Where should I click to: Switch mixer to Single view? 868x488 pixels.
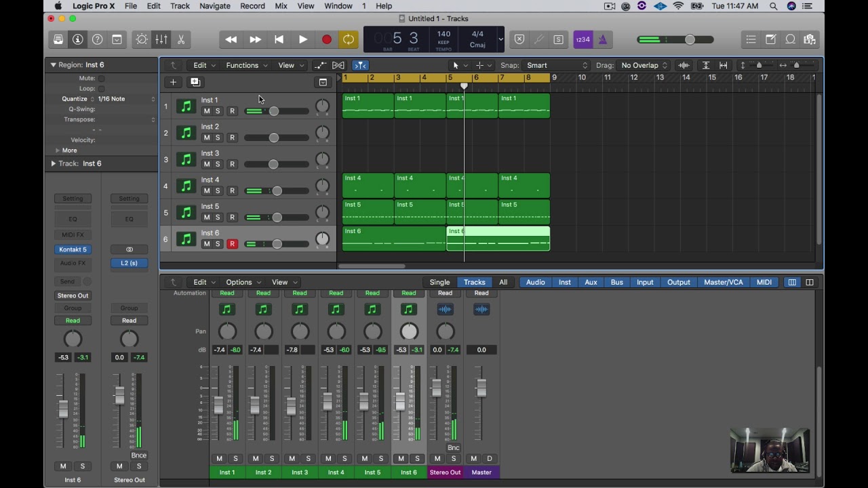coord(439,283)
